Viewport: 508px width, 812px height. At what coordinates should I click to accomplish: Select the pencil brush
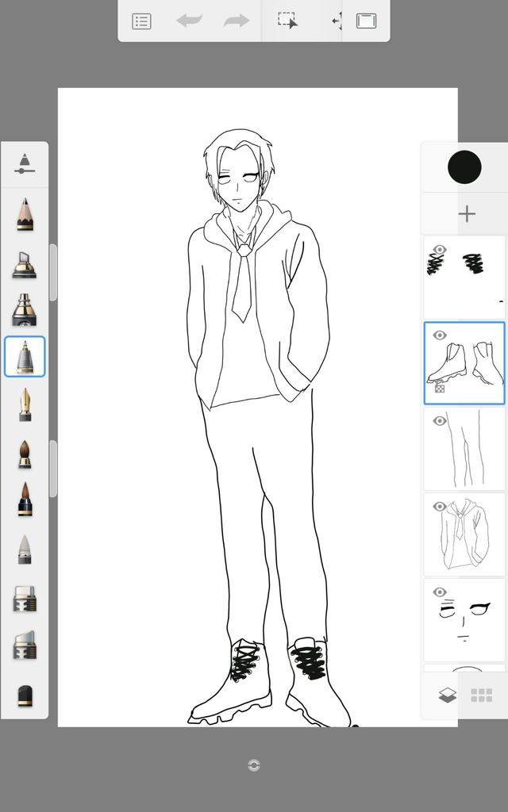pos(25,214)
